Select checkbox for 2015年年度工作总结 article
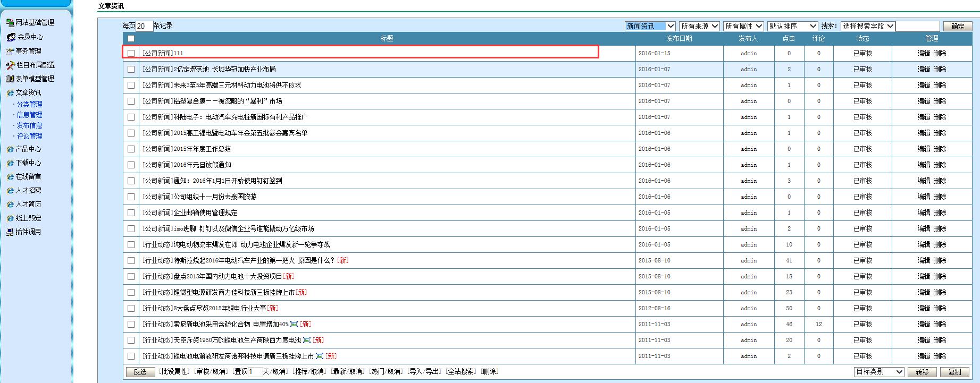 click(131, 149)
